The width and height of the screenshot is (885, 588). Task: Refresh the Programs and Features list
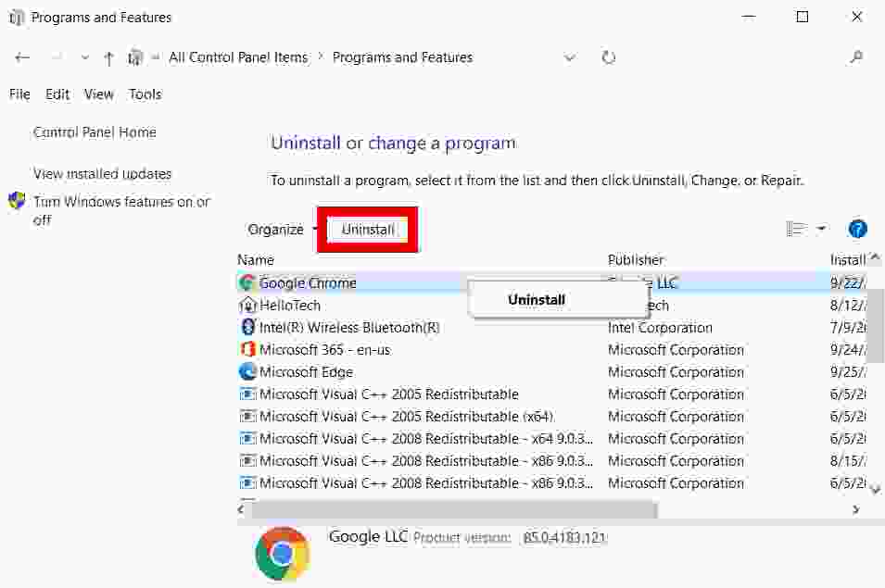(x=609, y=57)
